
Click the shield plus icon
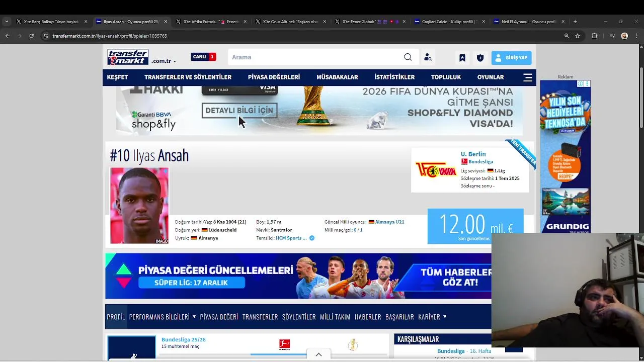(480, 58)
